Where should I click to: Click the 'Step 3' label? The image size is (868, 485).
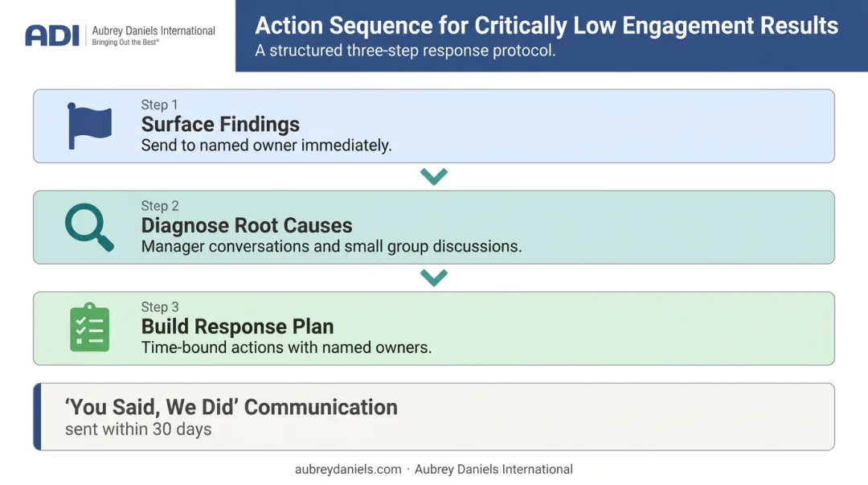pos(160,307)
